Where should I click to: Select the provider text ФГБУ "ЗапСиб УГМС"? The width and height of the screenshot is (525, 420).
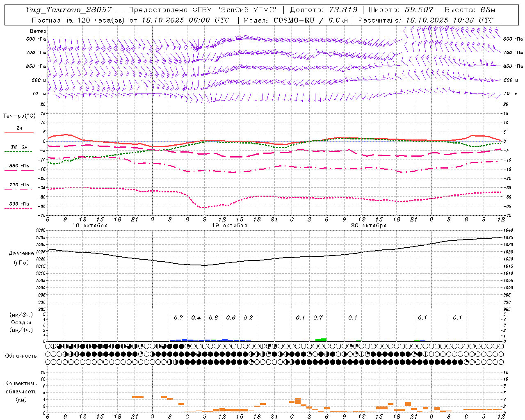pyautogui.click(x=235, y=10)
